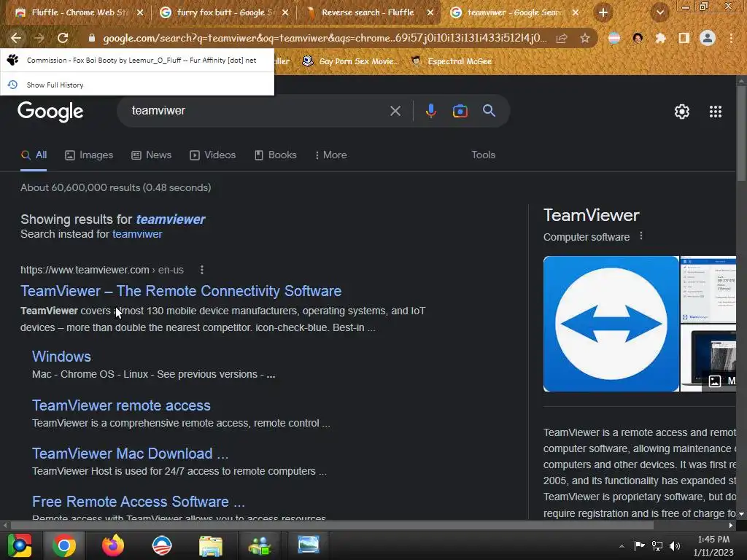Click the horizontal scrollbar at the bottom

tap(332, 525)
